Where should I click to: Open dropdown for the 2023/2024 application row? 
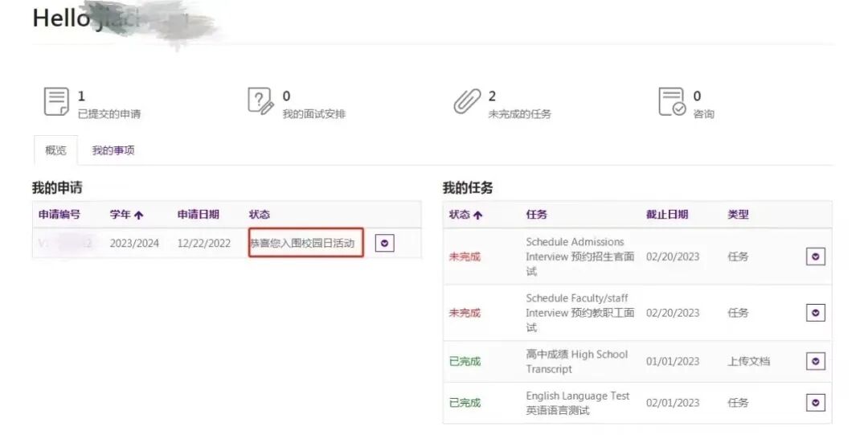(385, 243)
